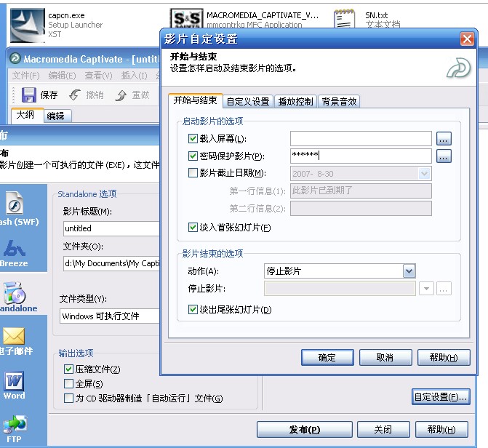Open the 编辑(E) menu
The image size is (488, 448).
click(x=62, y=76)
